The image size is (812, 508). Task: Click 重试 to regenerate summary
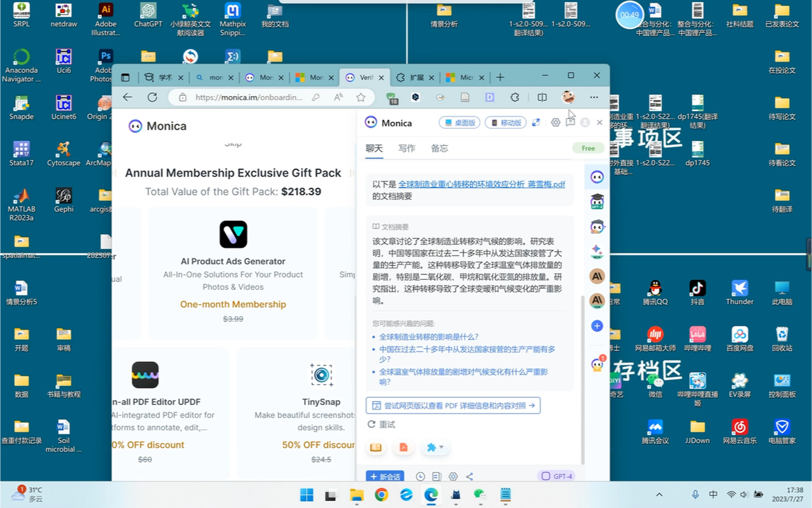pyautogui.click(x=381, y=424)
